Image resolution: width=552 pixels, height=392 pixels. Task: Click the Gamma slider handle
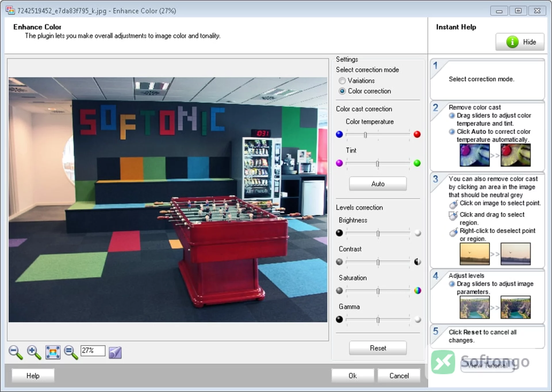[378, 320]
